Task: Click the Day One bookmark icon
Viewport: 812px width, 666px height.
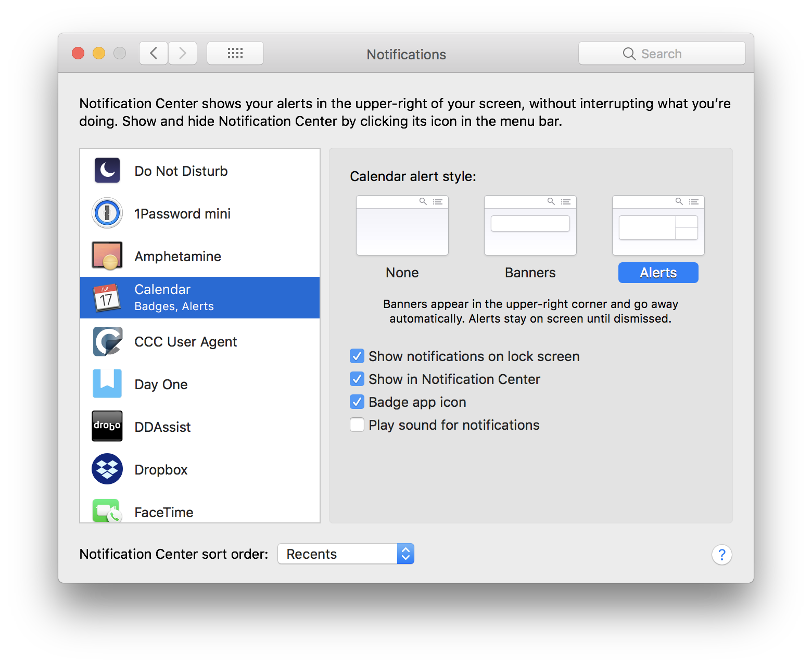Action: coord(107,383)
